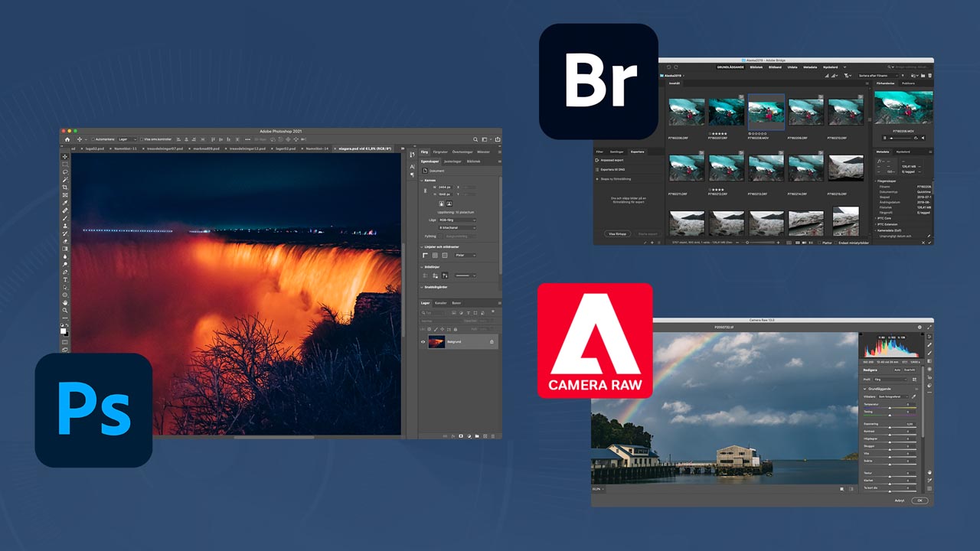
Task: Open the Photoshop search magnifier icon
Action: click(475, 139)
